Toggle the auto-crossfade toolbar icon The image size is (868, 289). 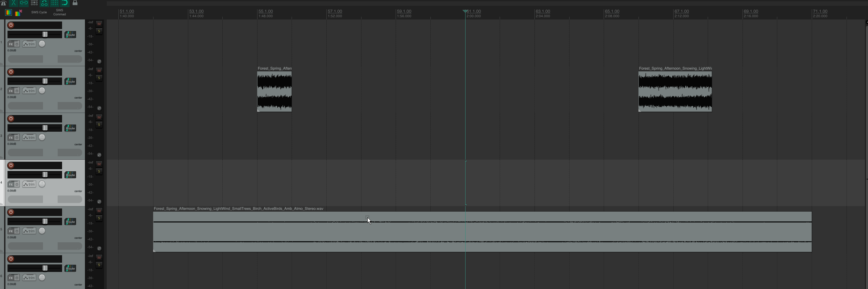pos(14,3)
